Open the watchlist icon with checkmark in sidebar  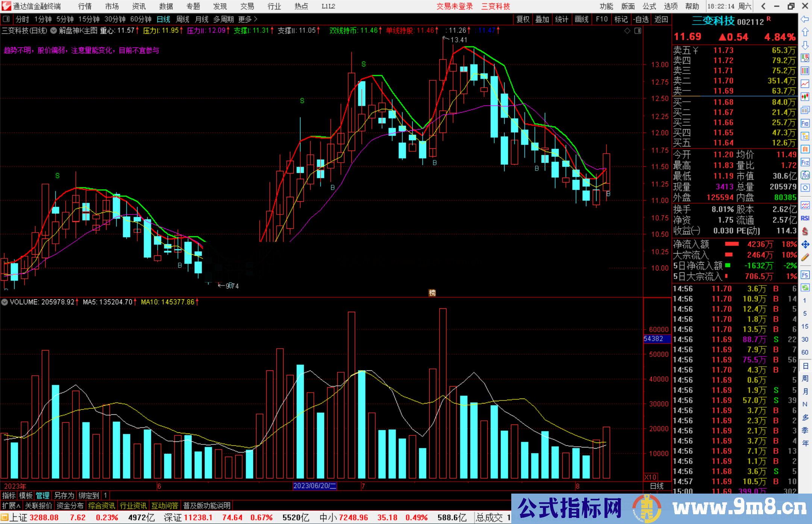tap(805, 58)
